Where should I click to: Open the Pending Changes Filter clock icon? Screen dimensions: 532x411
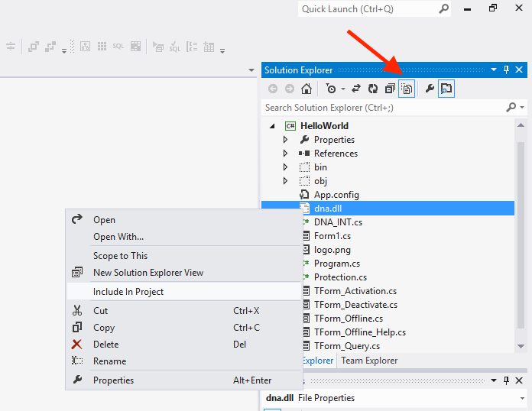point(331,89)
